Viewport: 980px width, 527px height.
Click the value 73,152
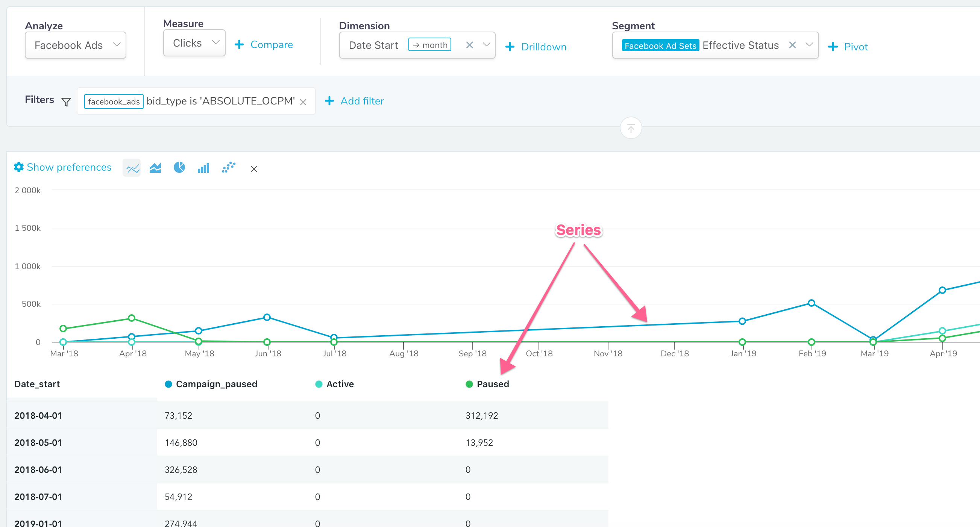click(178, 416)
